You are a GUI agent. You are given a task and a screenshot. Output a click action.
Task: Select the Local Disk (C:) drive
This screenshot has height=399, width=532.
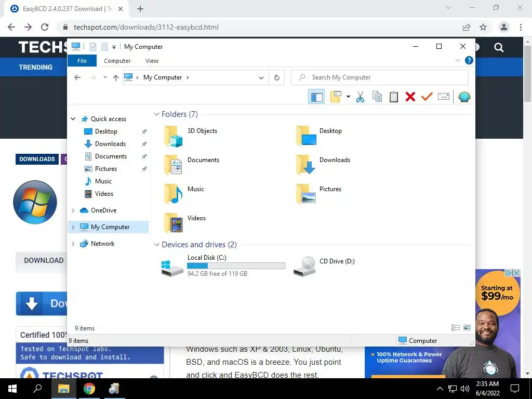[223, 265]
